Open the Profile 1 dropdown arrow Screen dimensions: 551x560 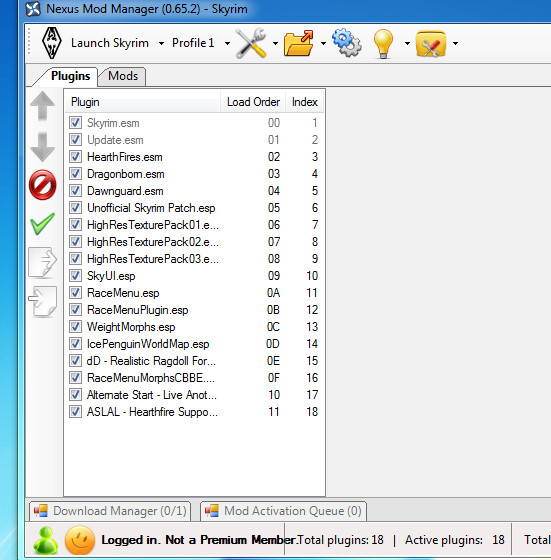click(x=227, y=44)
